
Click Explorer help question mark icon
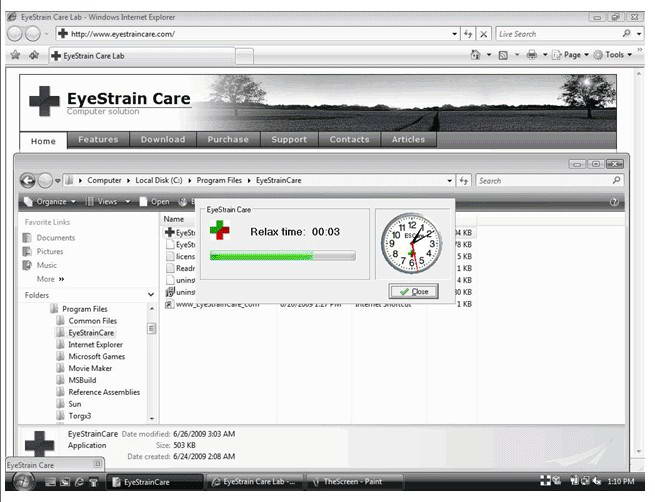point(614,202)
